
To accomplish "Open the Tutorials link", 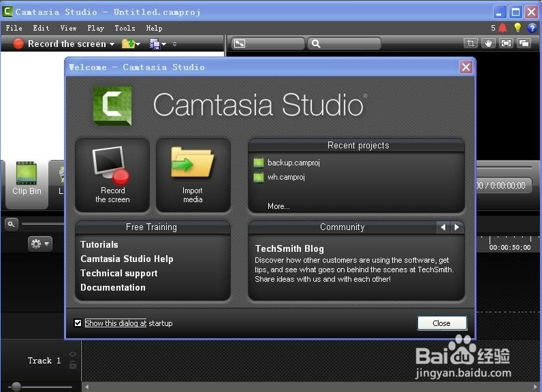I will pyautogui.click(x=99, y=244).
